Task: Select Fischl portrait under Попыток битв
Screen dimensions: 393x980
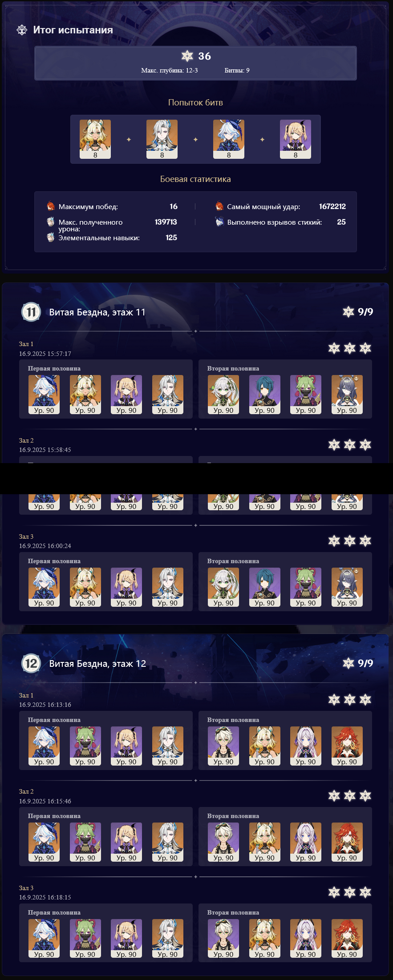Action: 296,139
